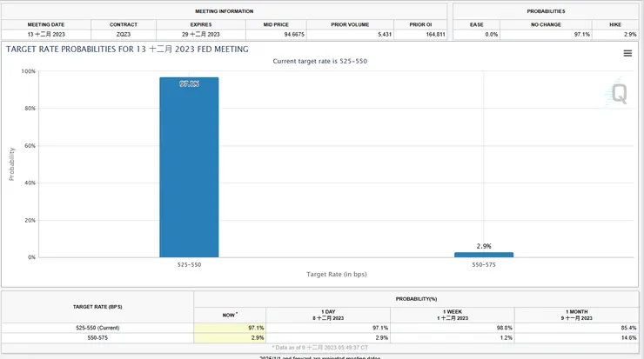This screenshot has width=644, height=359.
Task: Click the Probability y-axis title
Action: pos(11,164)
